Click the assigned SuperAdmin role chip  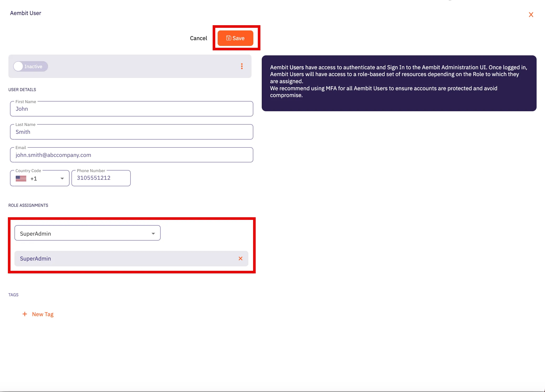(35, 259)
